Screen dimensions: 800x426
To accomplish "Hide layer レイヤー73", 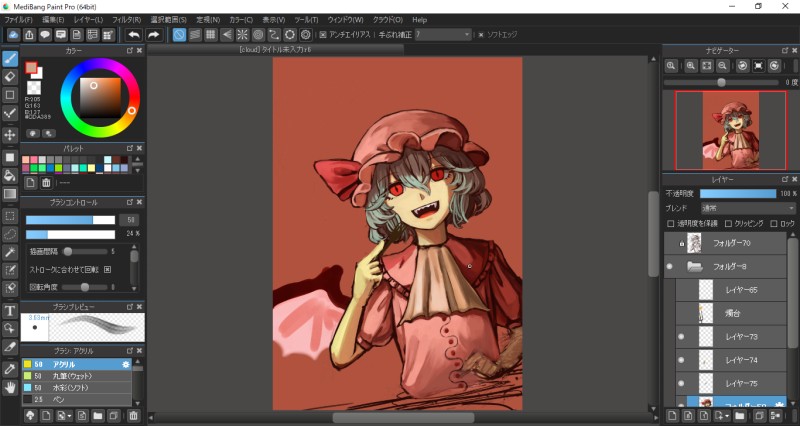I will (x=681, y=337).
